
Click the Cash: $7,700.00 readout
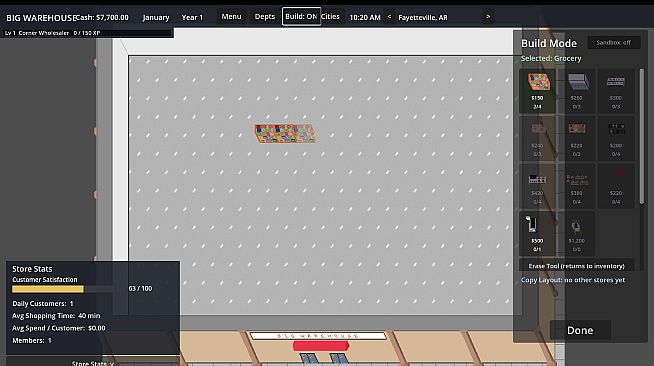coord(102,18)
